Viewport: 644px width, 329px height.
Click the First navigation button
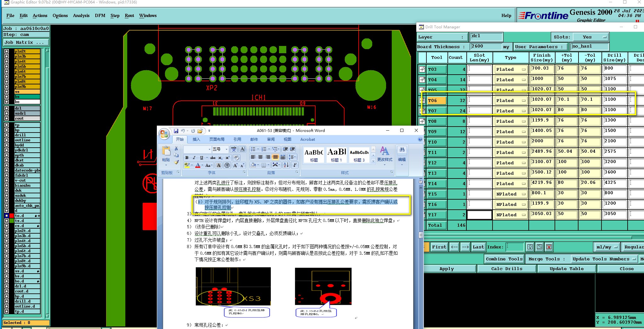(439, 247)
